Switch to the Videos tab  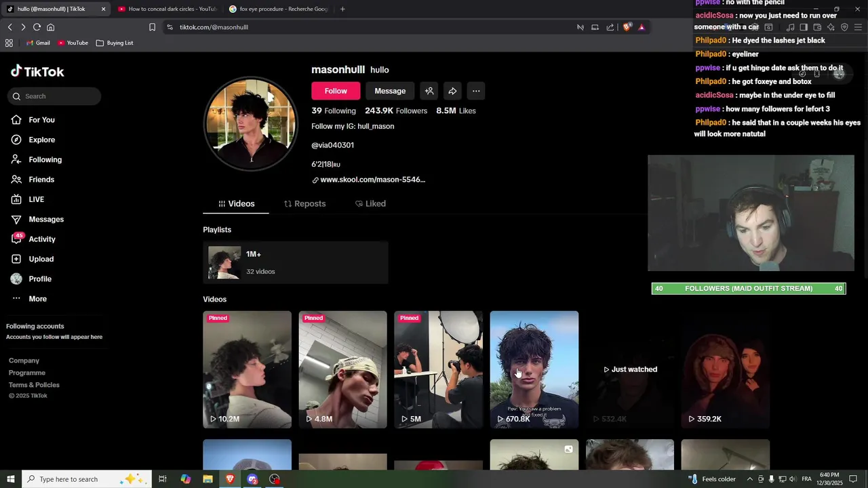coord(236,204)
